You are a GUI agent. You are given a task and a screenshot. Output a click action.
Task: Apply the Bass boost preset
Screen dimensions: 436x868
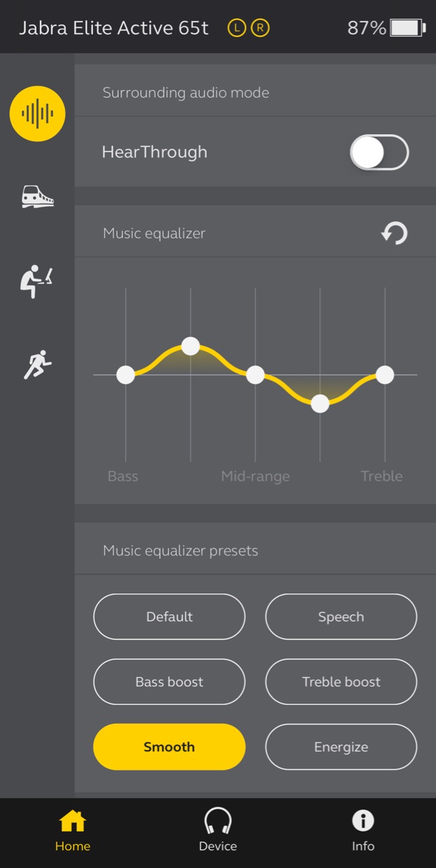pyautogui.click(x=170, y=682)
